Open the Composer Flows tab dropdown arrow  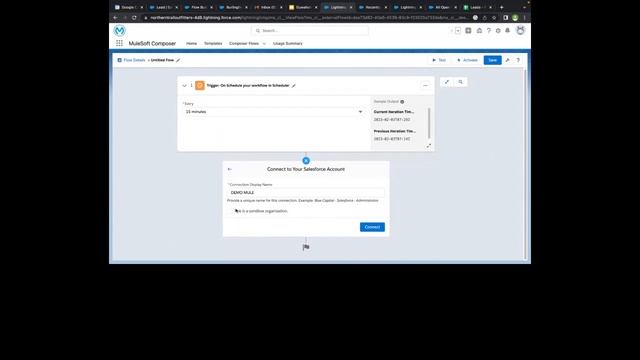pyautogui.click(x=264, y=44)
